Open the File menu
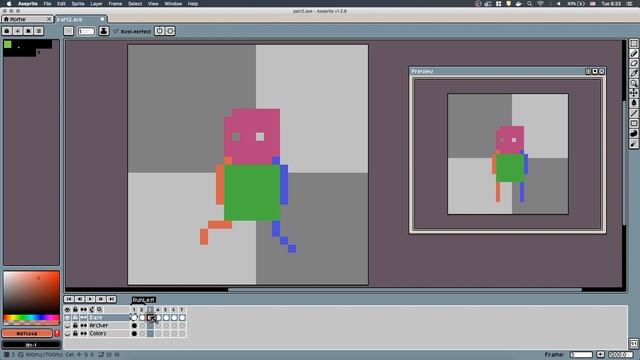Screen dimensions: 640x360 click(x=47, y=4)
